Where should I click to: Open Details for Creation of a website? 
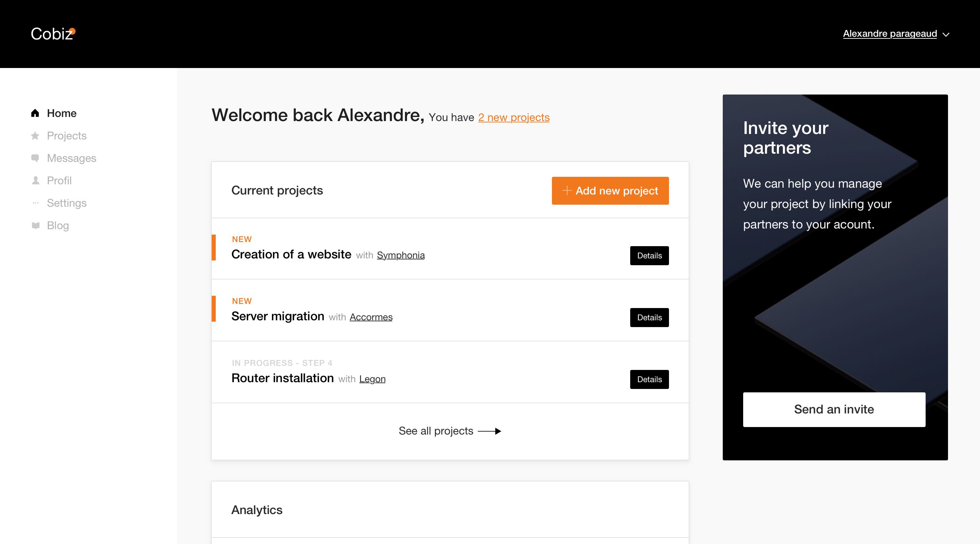pos(649,255)
